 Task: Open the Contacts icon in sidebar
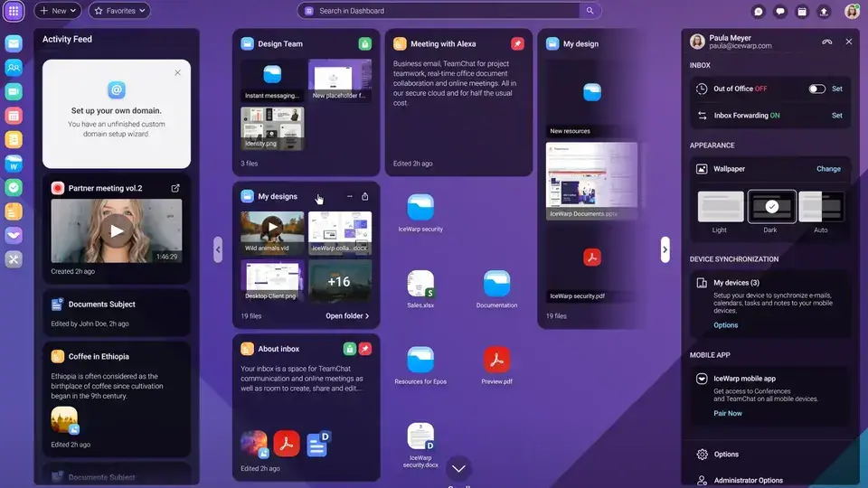14,68
